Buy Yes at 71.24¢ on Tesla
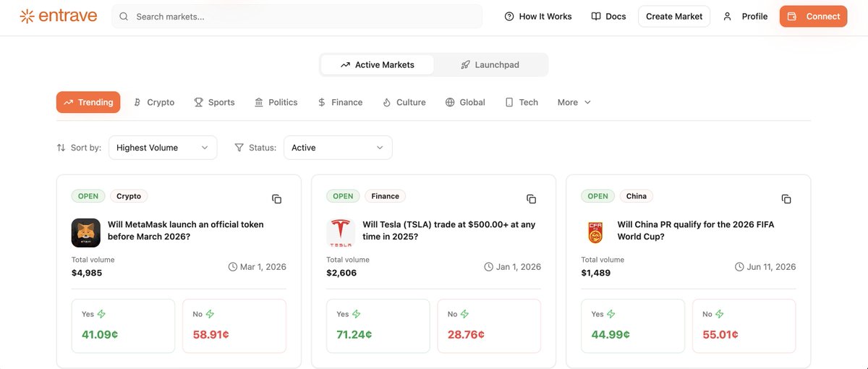Image resolution: width=868 pixels, height=369 pixels. click(378, 326)
